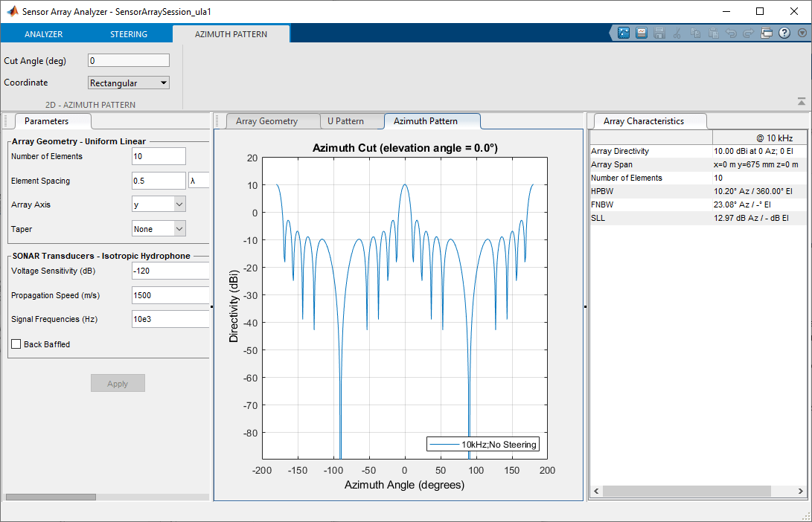The width and height of the screenshot is (812, 522).
Task: Open the layout/window arrangement icon
Action: (767, 33)
